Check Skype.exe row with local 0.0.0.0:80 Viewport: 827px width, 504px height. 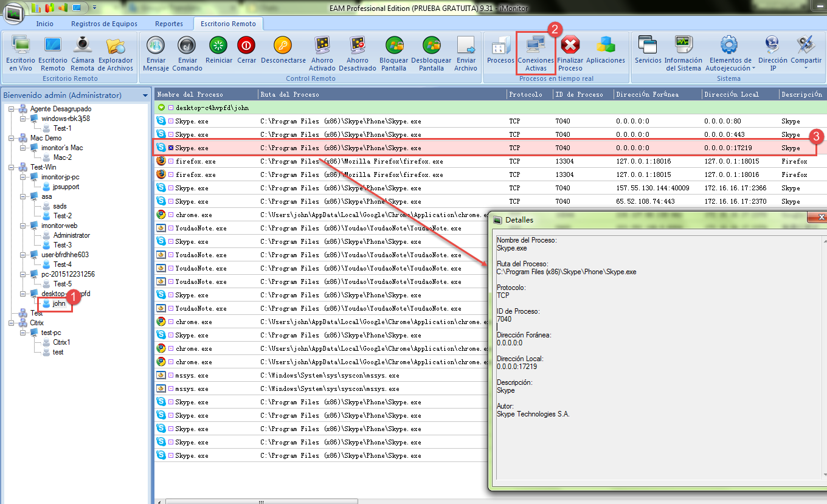pyautogui.click(x=171, y=121)
